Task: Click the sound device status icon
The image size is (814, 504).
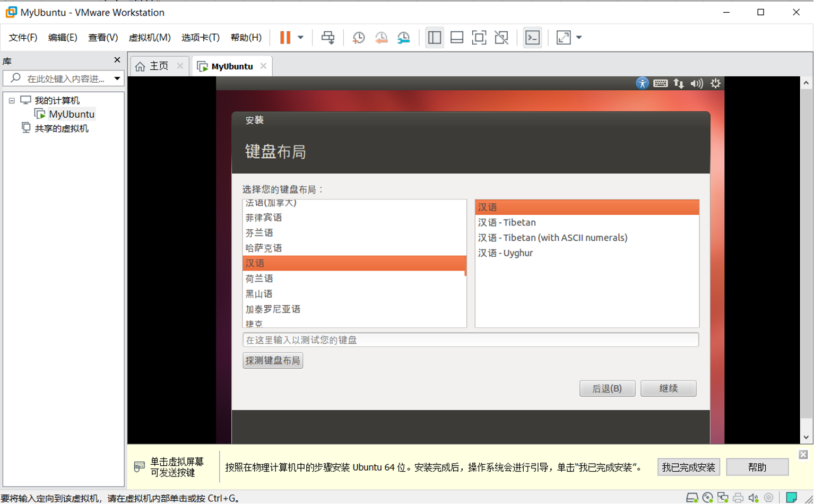Action: coord(754,498)
